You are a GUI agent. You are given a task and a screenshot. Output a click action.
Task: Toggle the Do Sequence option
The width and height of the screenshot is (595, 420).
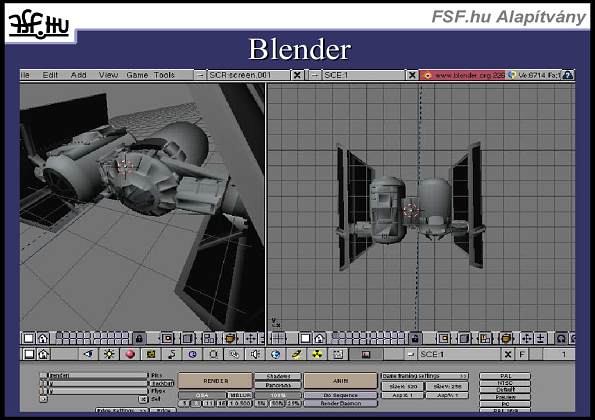[341, 395]
